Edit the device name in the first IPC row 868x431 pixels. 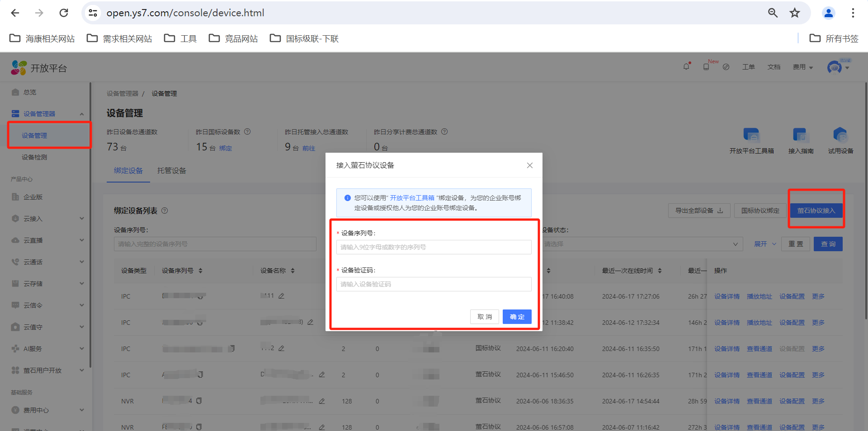coord(281,296)
